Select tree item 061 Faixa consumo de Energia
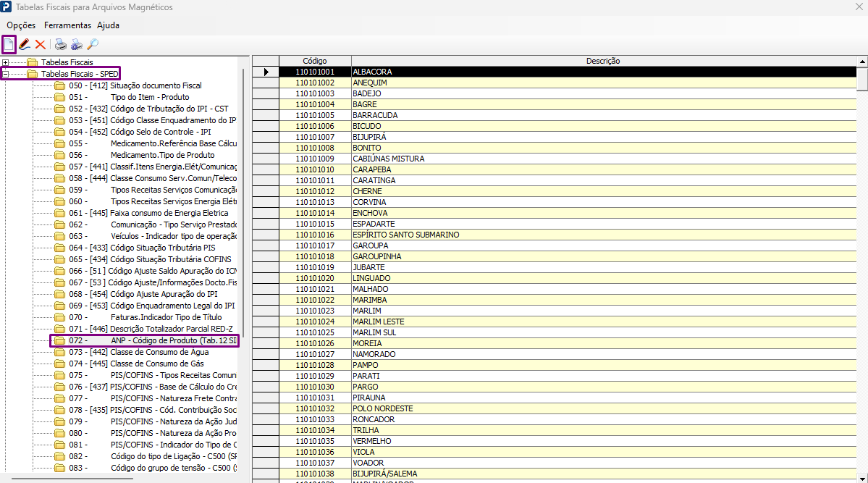This screenshot has width=868, height=483. (148, 213)
